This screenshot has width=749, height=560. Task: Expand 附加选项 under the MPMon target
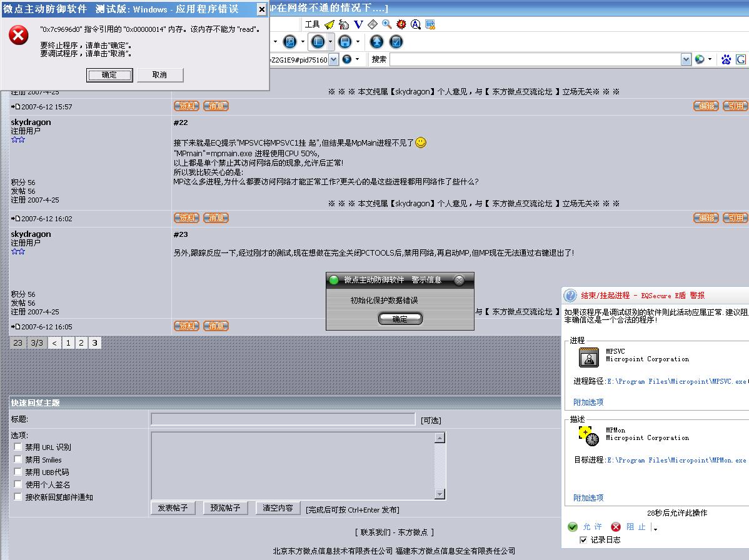588,497
